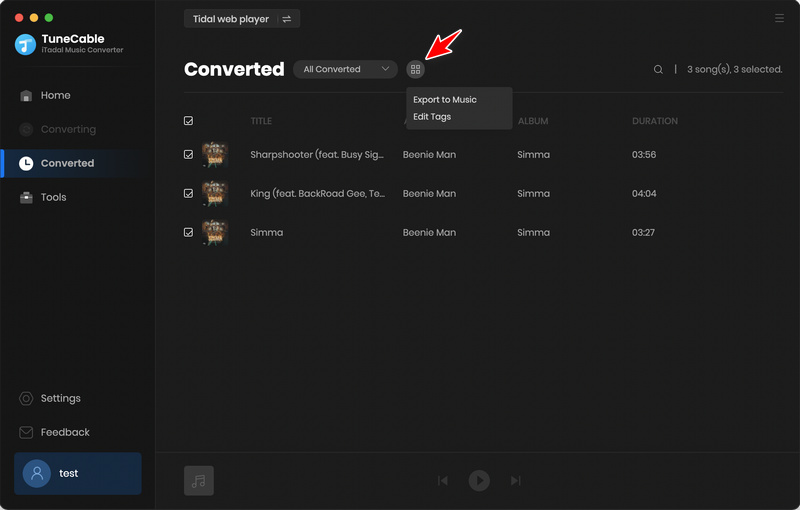Open Settings in sidebar
This screenshot has height=510, width=800.
[x=61, y=398]
